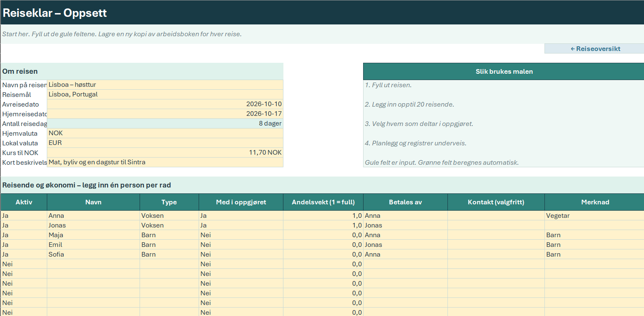This screenshot has height=316, width=644.
Task: Select the Lokal valuta cell EUR
Action: tap(165, 143)
